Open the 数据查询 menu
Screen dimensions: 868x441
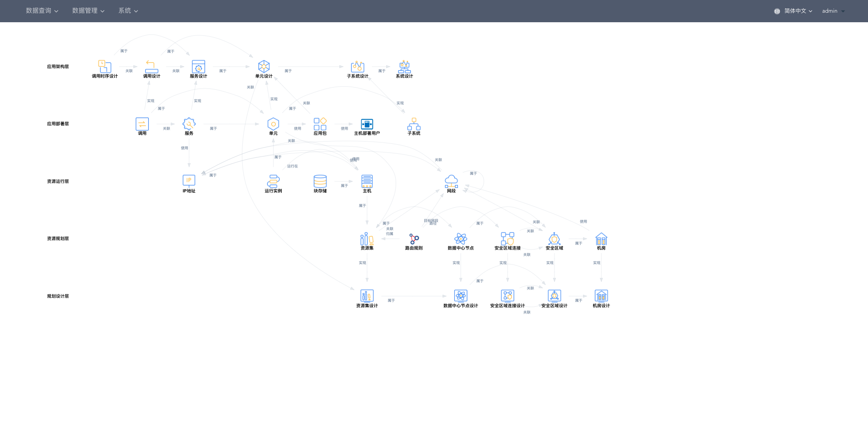pyautogui.click(x=42, y=11)
